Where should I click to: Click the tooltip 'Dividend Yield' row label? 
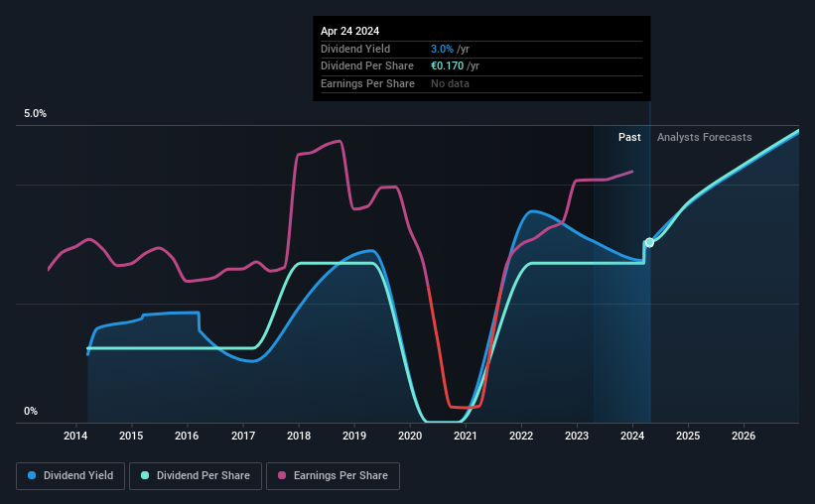click(x=355, y=49)
